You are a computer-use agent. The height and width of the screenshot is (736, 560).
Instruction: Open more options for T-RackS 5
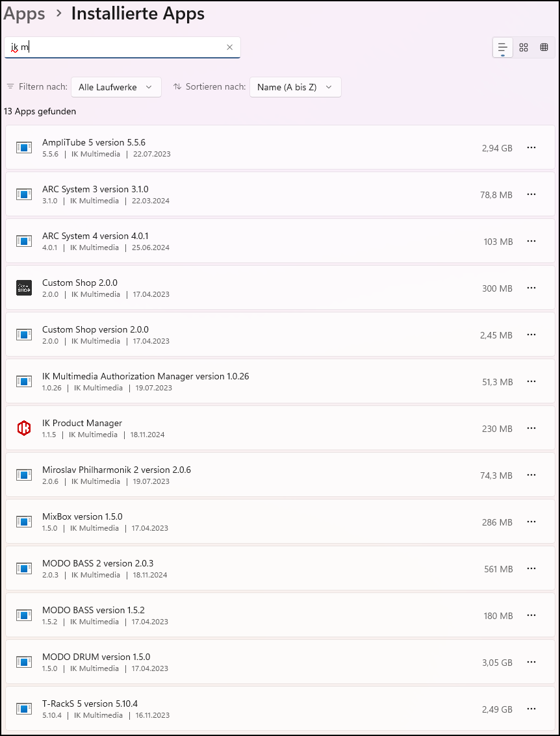[x=531, y=709]
